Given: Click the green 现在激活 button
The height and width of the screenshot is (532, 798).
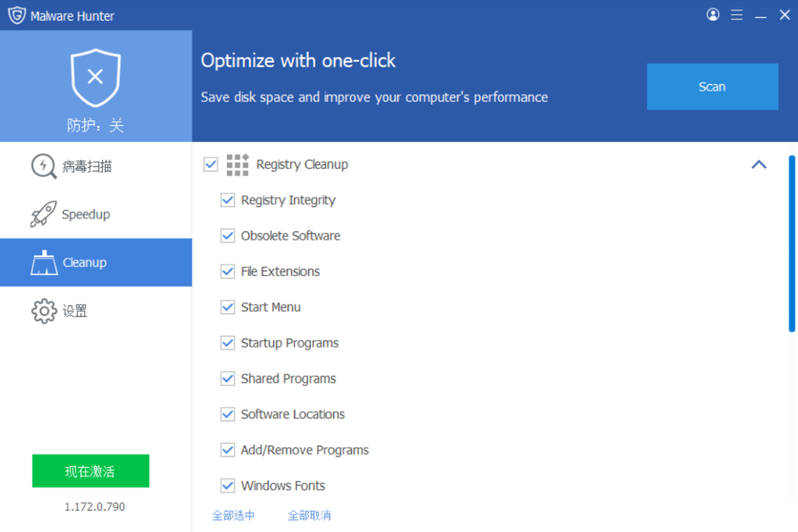Looking at the screenshot, I should tap(90, 471).
